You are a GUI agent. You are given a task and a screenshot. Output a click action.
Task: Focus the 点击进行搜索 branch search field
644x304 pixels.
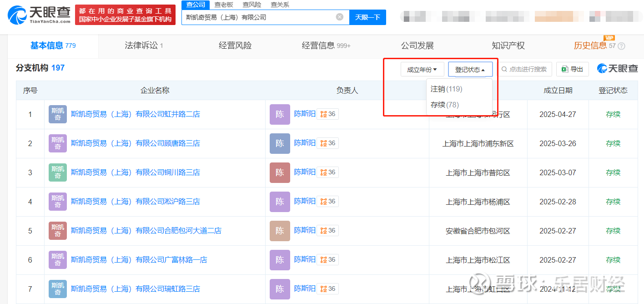tap(525, 69)
